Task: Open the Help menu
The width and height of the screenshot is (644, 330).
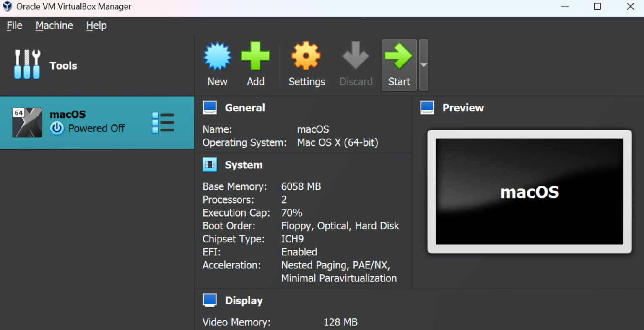Action: [x=96, y=25]
